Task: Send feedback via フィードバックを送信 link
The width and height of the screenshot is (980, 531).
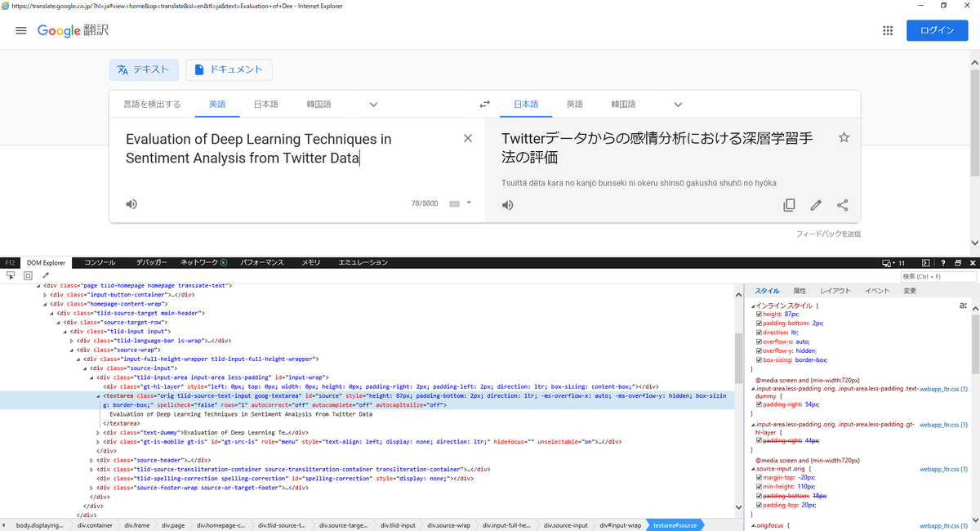Action: point(828,234)
